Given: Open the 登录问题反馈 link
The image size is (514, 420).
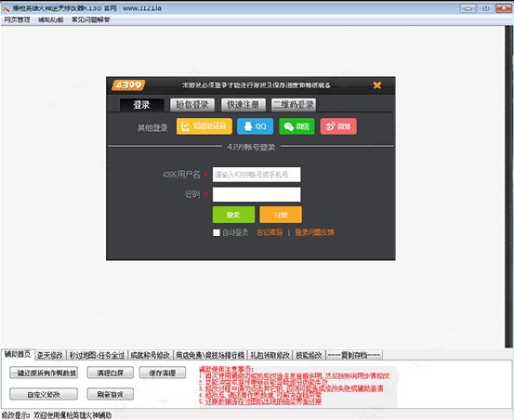Looking at the screenshot, I should click(x=314, y=232).
